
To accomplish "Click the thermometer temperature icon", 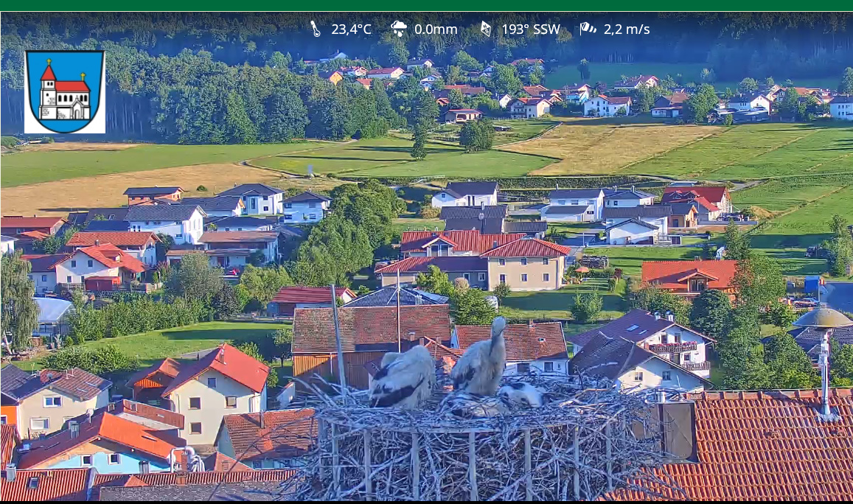I will 316,29.
